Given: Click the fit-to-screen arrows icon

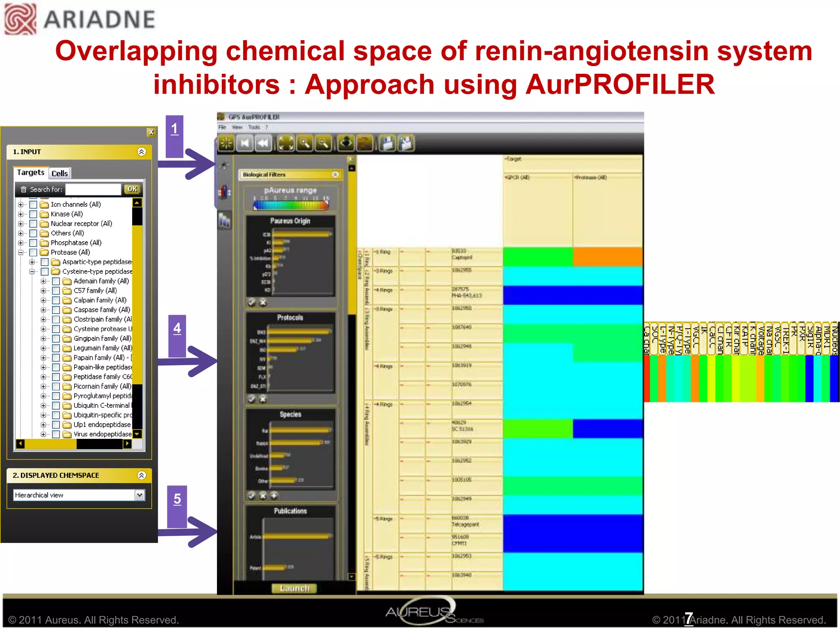Looking at the screenshot, I should (x=286, y=143).
